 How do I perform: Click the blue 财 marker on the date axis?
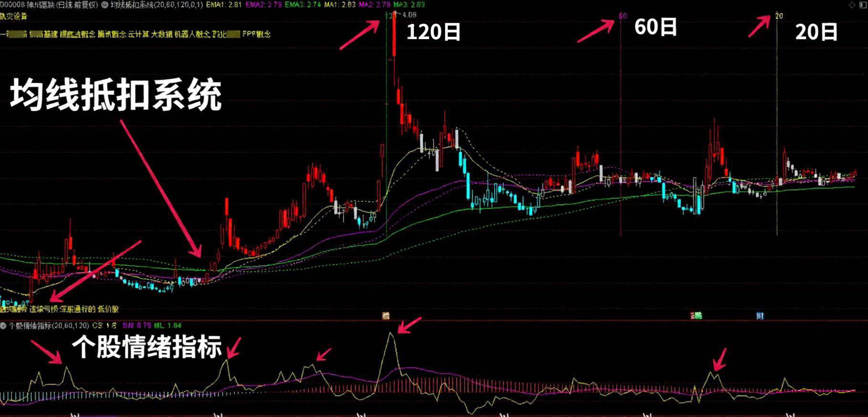(x=760, y=316)
